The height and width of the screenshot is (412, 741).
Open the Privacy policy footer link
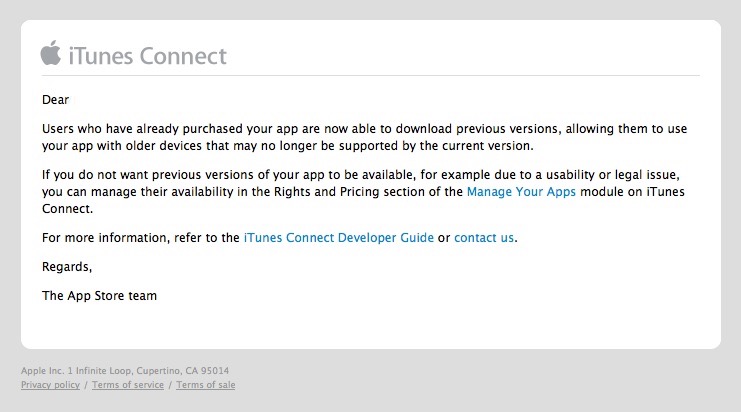[x=51, y=385]
